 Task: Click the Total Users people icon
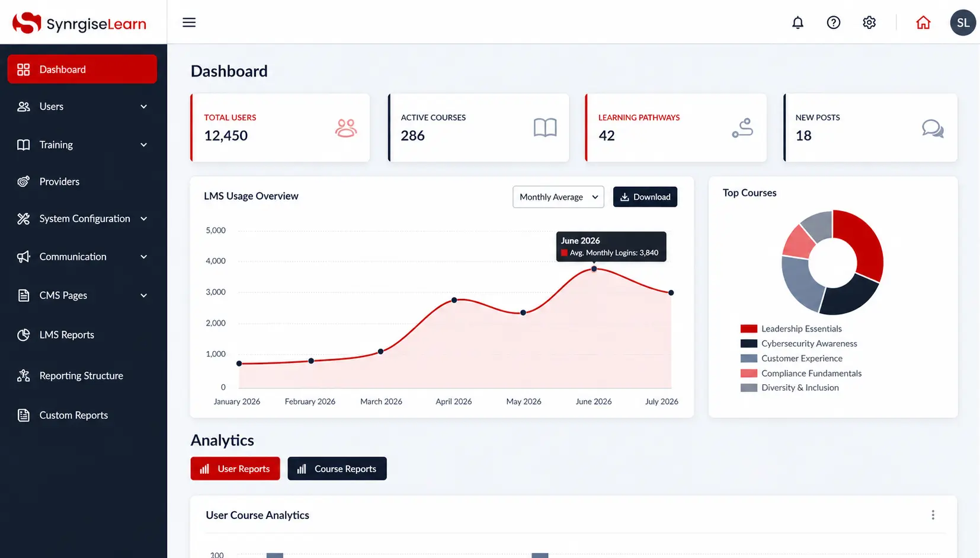coord(346,127)
